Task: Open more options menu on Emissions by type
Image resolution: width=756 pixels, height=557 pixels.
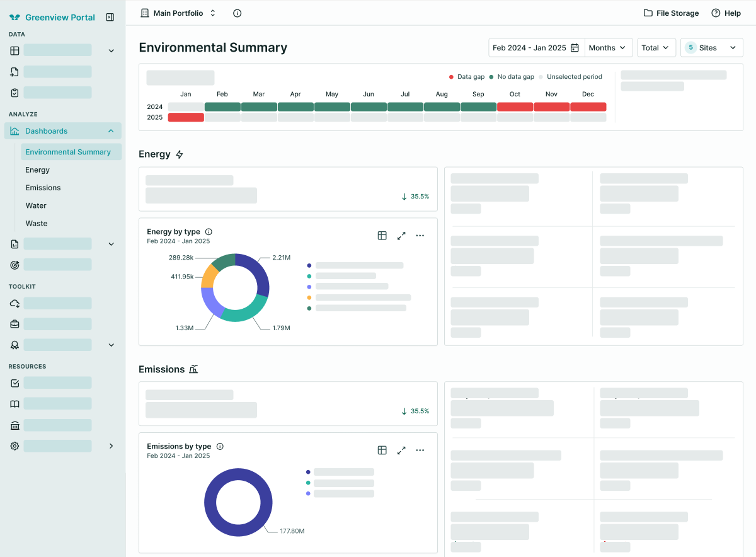Action: [420, 451]
